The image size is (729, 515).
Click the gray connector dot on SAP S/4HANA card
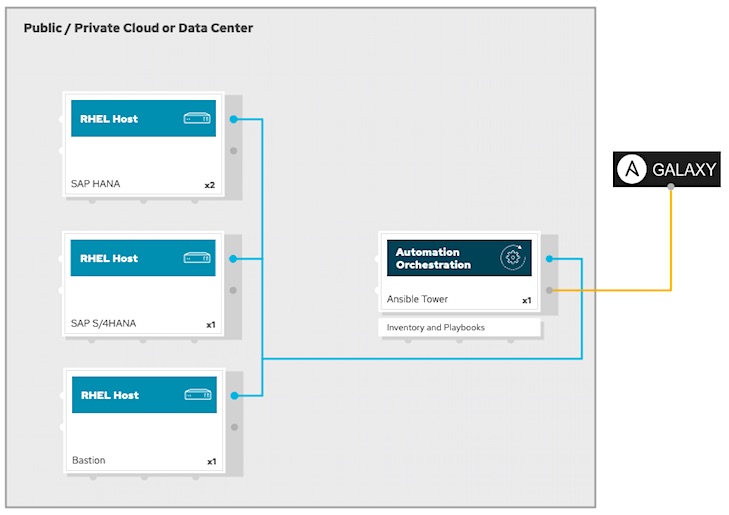pyautogui.click(x=233, y=290)
